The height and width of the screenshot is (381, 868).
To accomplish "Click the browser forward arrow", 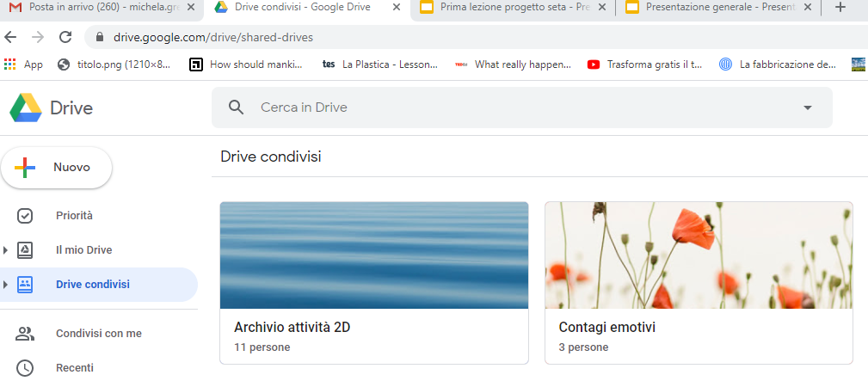I will [x=38, y=37].
